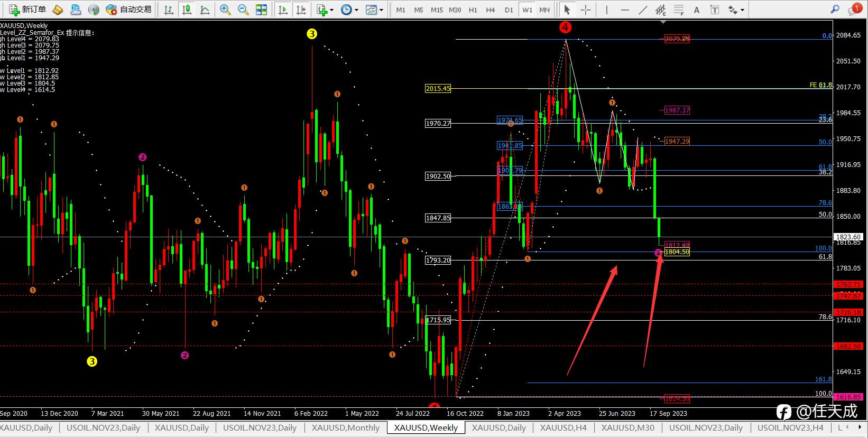The width and height of the screenshot is (868, 438).
Task: Switch to the USOIL.NOV23,H4 chart tab
Action: (790, 428)
